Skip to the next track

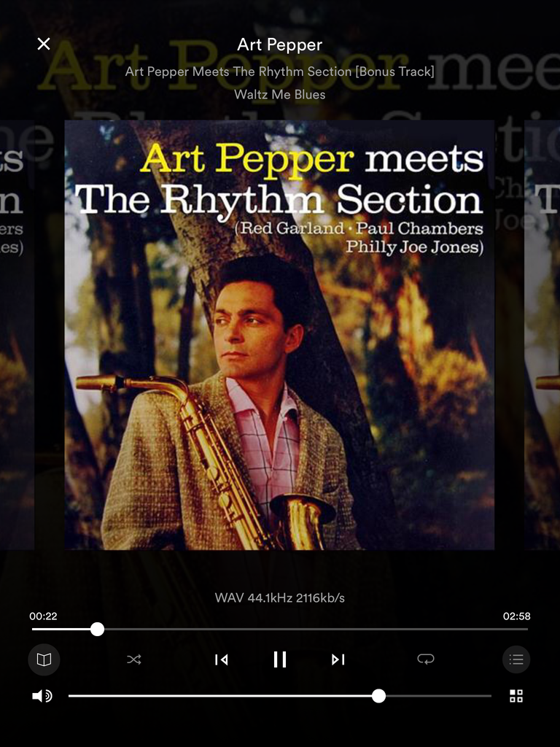pyautogui.click(x=338, y=659)
